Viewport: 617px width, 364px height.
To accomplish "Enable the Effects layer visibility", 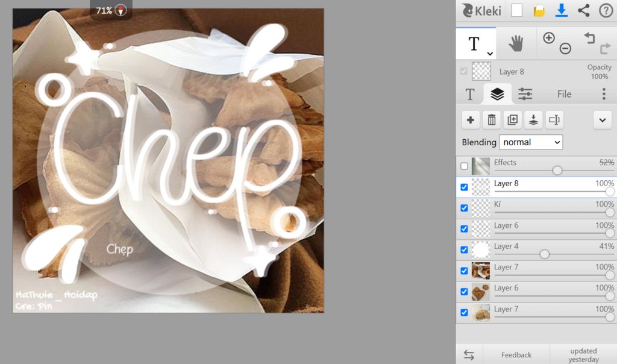I will (465, 166).
